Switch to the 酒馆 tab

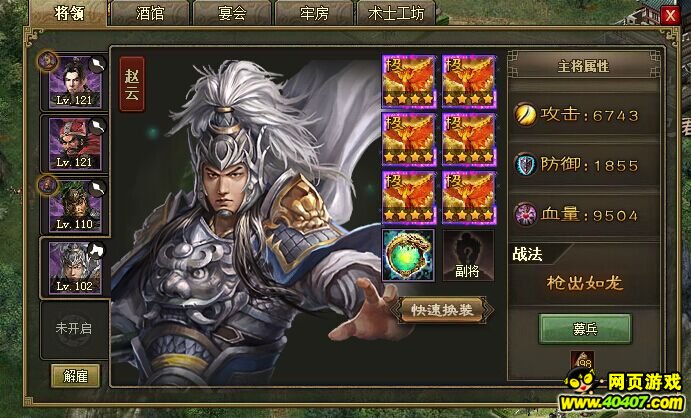[x=150, y=13]
